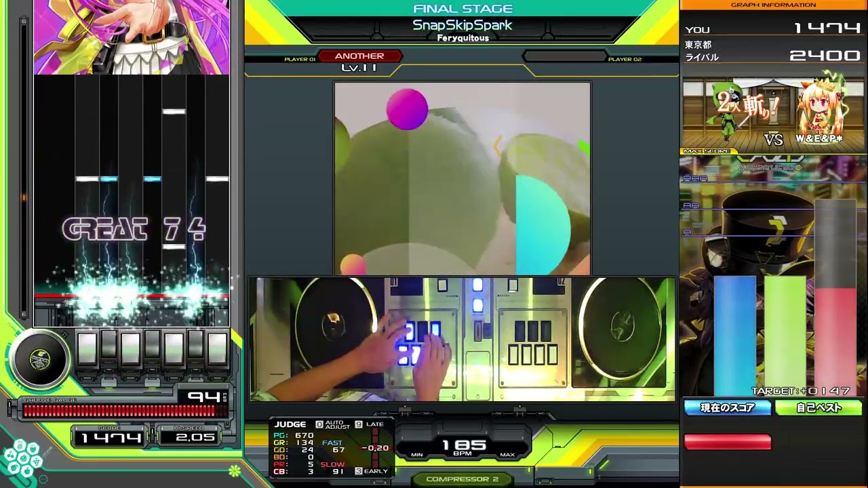The height and width of the screenshot is (488, 868).
Task: Click the GREAT 74 combo judgment
Action: tap(134, 230)
